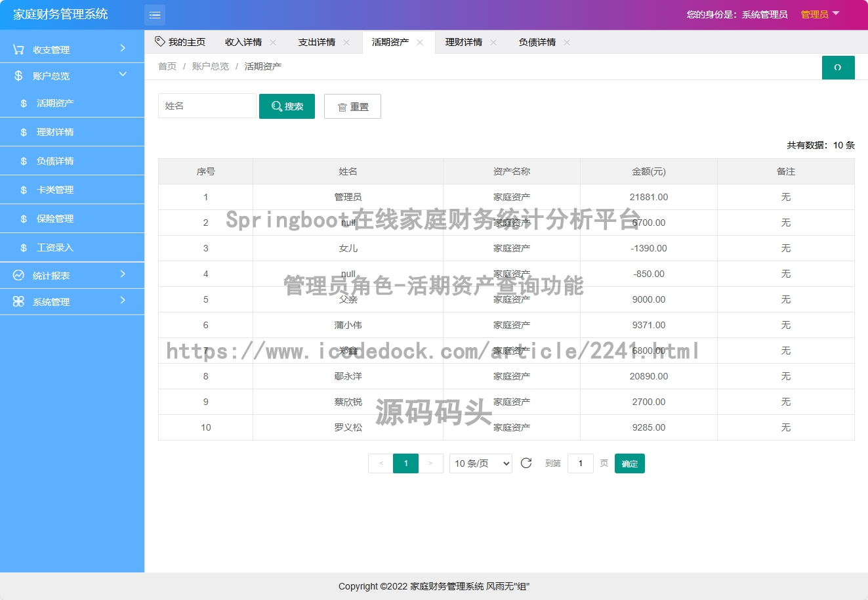868x600 pixels.
Task: Click the 蒲小伟 name cell
Action: tap(348, 325)
